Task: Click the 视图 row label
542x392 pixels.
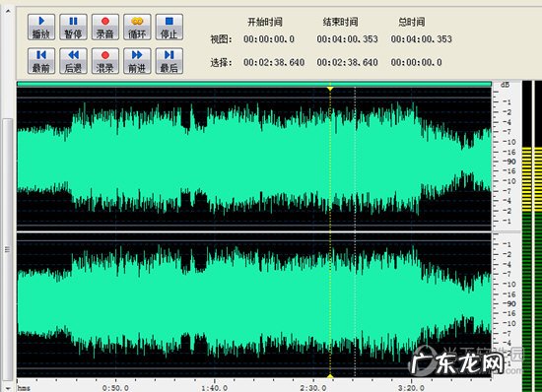Action: [221, 39]
